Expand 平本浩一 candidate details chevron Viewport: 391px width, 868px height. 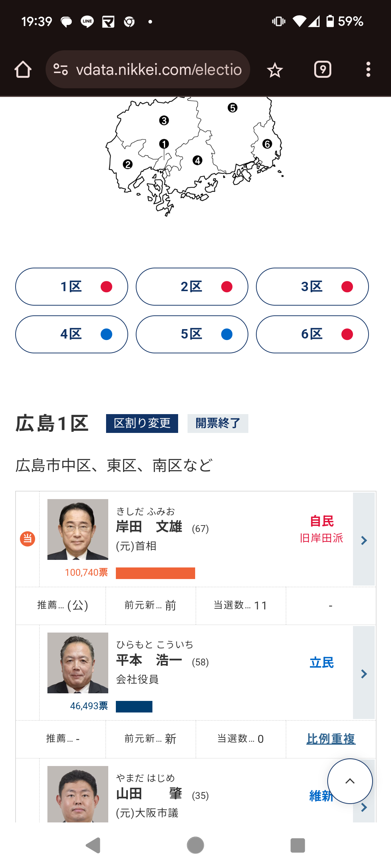[x=364, y=673]
